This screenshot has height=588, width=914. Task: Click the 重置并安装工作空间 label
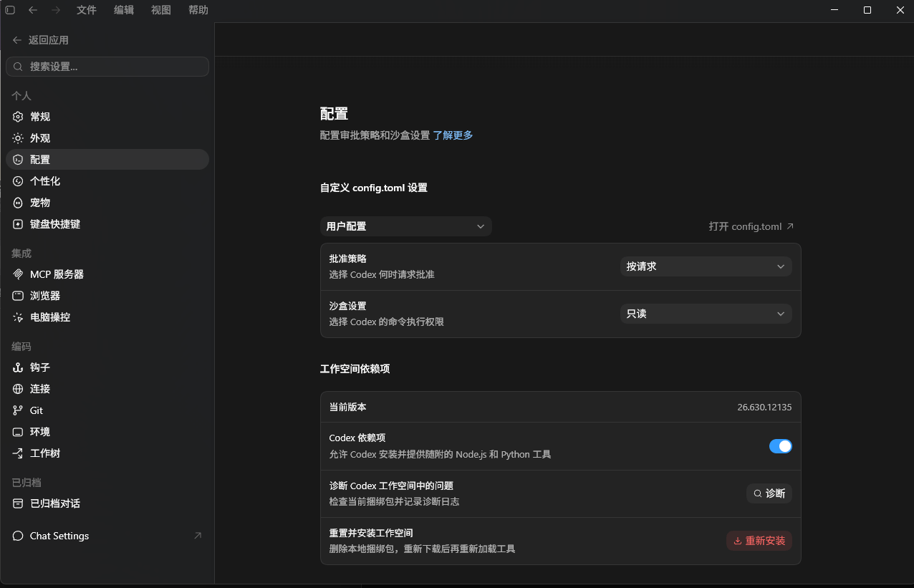371,534
